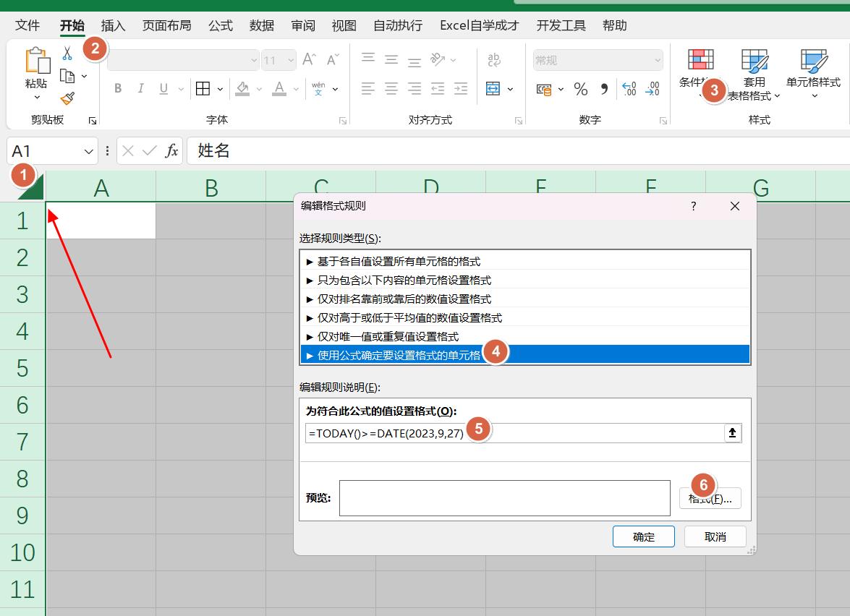Viewport: 850px width, 616px height.
Task: Open the font size dropdown
Action: [x=291, y=60]
